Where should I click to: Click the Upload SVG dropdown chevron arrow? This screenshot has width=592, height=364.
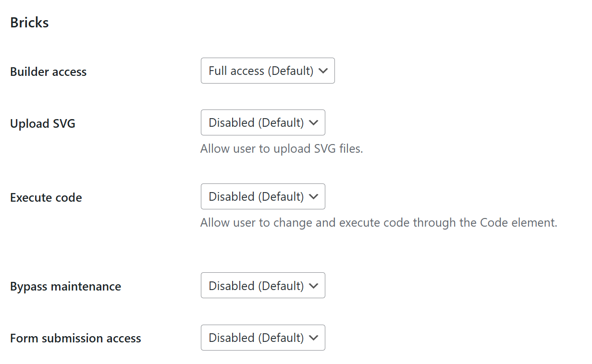tap(314, 123)
